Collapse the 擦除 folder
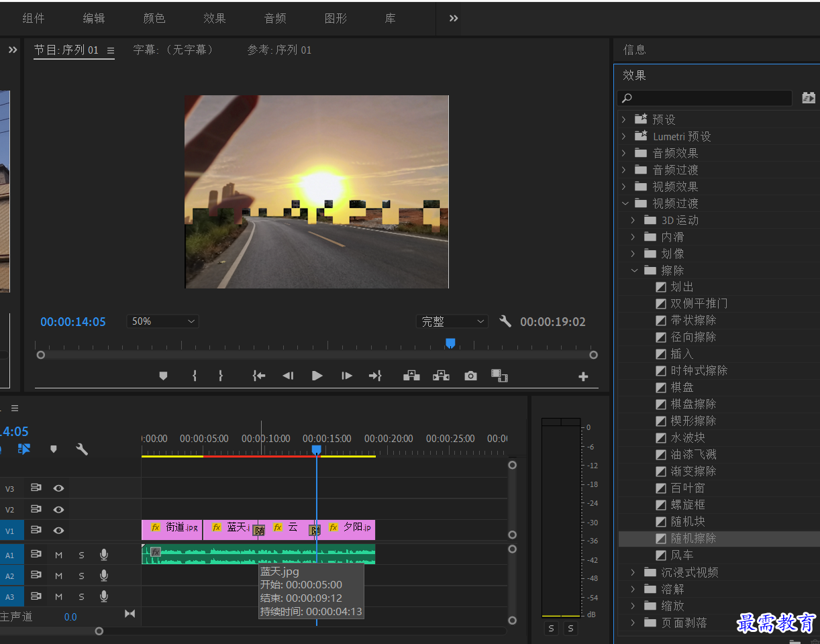This screenshot has width=820, height=644. tap(634, 270)
